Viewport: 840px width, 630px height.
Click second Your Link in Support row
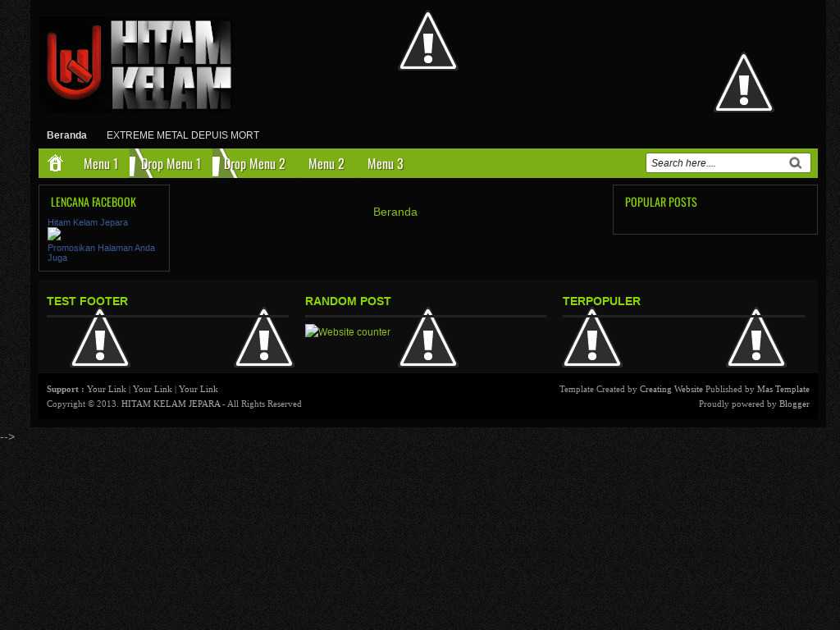[152, 389]
